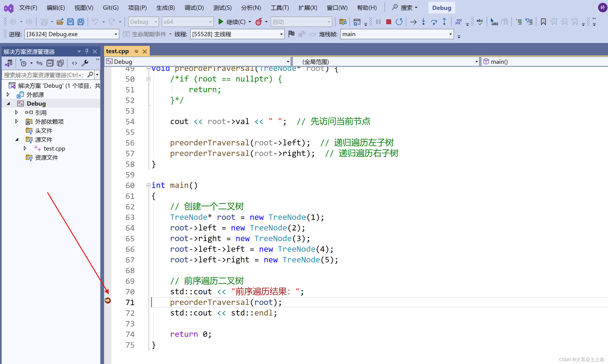Click the Undo arrow icon

(95, 22)
